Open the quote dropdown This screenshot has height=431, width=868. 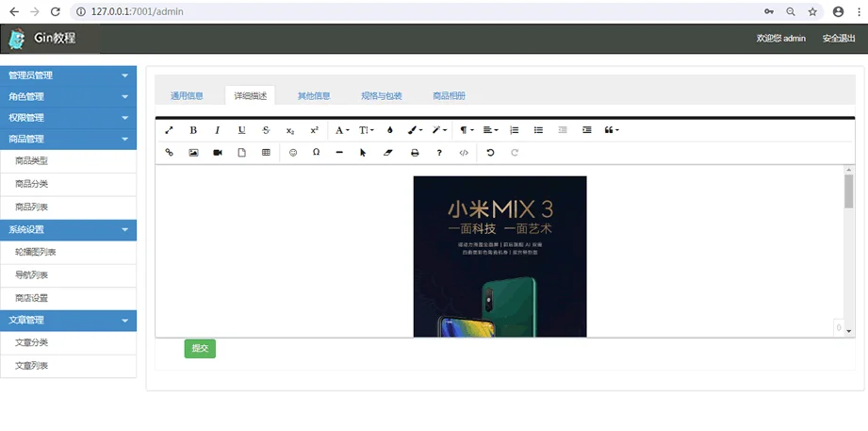pyautogui.click(x=611, y=130)
